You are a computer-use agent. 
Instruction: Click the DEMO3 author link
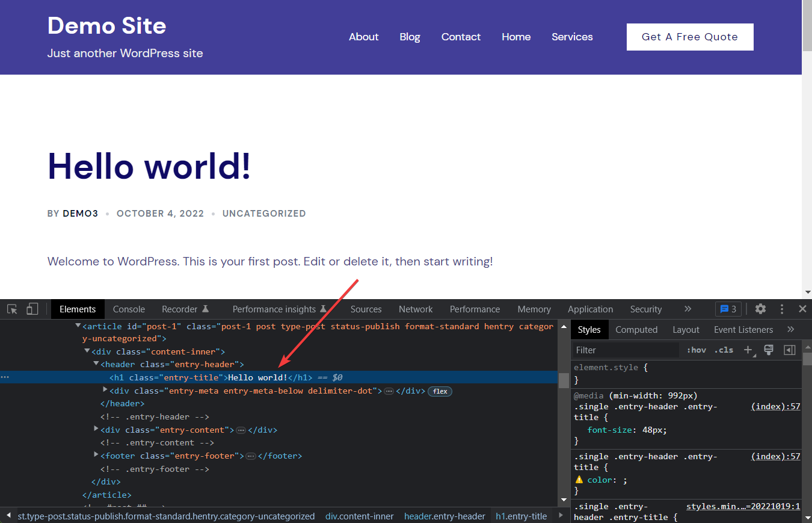80,213
